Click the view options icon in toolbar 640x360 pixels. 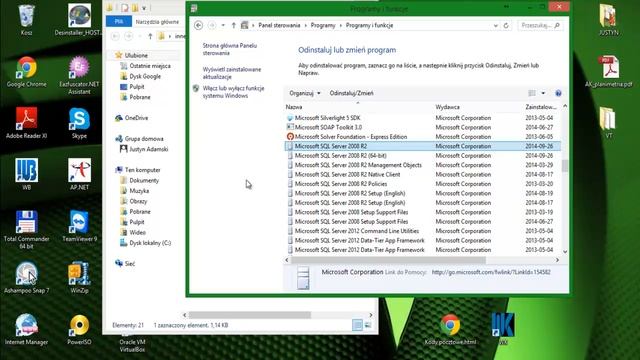click(x=532, y=93)
